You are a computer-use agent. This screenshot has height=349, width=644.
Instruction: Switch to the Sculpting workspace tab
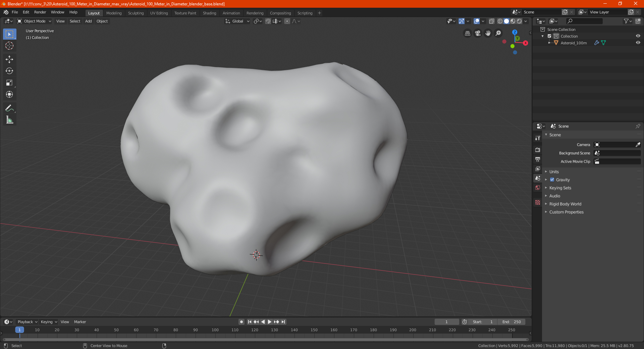pos(136,13)
